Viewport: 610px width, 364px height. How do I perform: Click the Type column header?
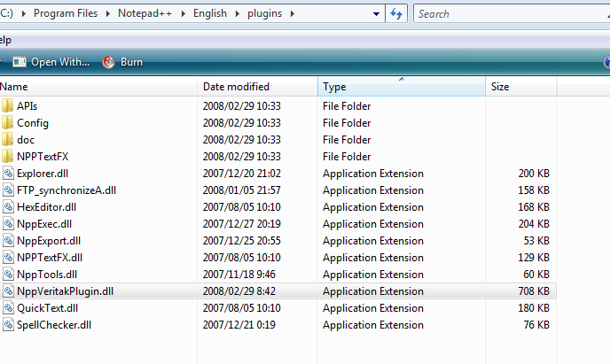(x=402, y=87)
